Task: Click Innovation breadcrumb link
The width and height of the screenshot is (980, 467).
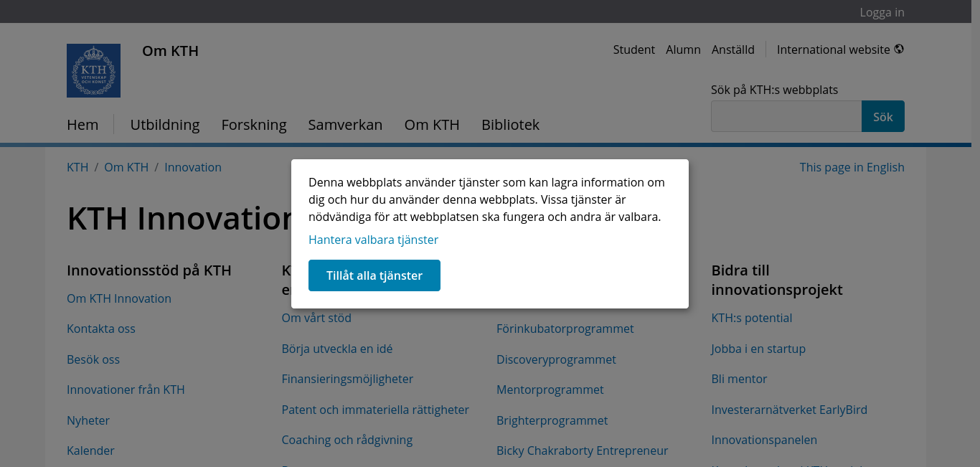Action: [193, 167]
